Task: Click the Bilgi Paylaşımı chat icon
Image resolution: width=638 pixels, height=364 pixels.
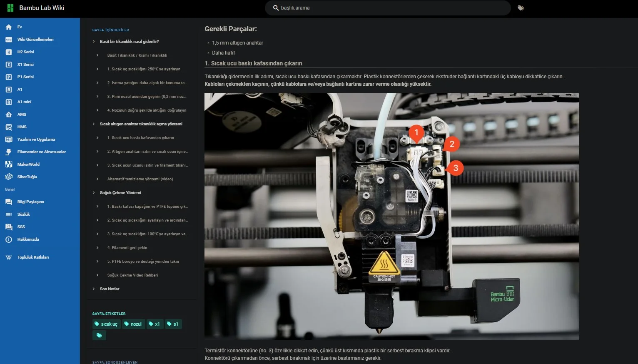Action: pyautogui.click(x=9, y=202)
